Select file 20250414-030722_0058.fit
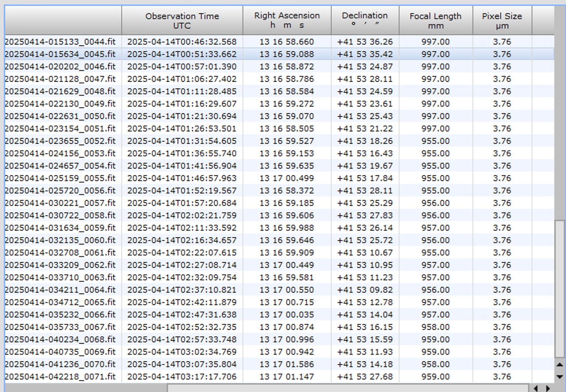Image resolution: width=566 pixels, height=392 pixels. point(60,215)
